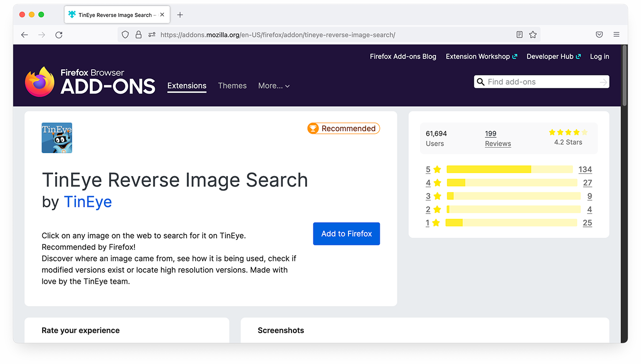641x364 pixels.
Task: Open the tracking protection shield icon
Action: pyautogui.click(x=125, y=35)
